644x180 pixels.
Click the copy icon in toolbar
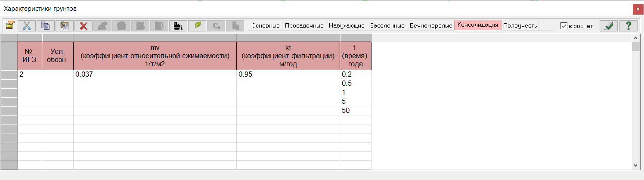click(45, 26)
